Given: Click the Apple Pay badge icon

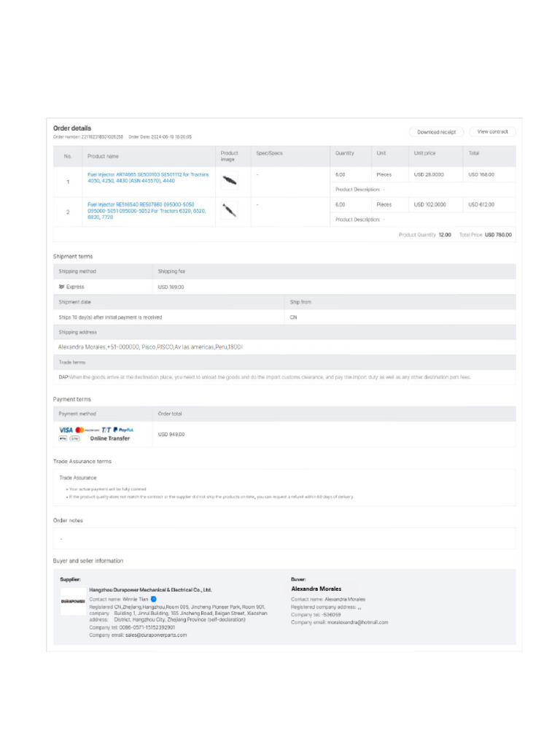Looking at the screenshot, I should point(63,438).
